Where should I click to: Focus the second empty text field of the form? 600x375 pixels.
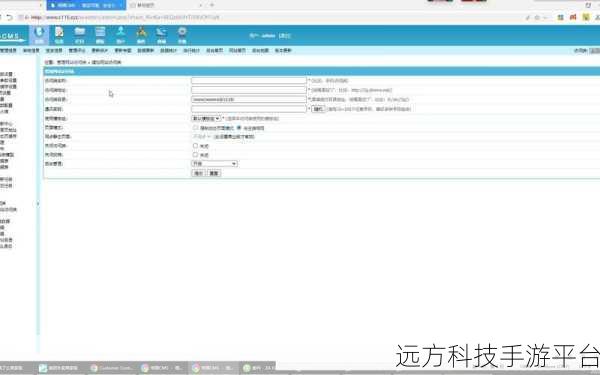pos(249,90)
